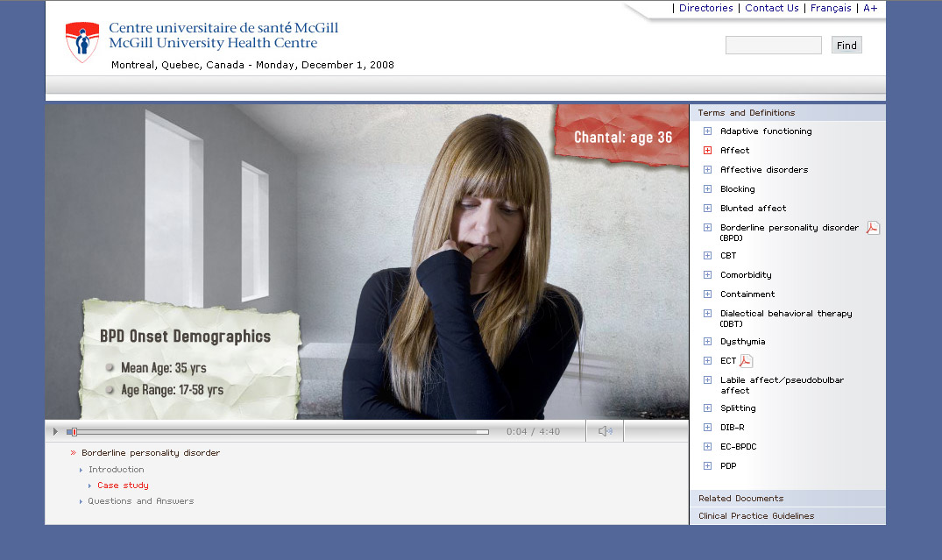The image size is (942, 560).
Task: Open the Questions and Answers section
Action: tap(140, 500)
